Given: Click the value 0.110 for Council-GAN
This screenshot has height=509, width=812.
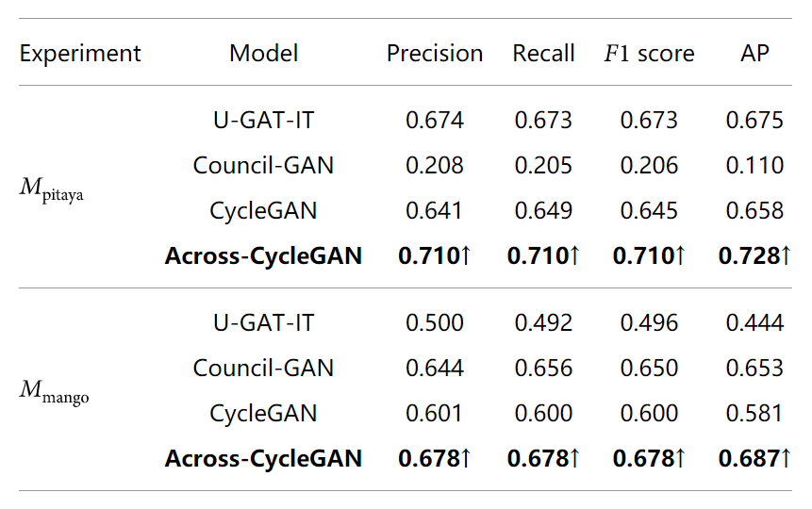Looking at the screenshot, I should 754,166.
